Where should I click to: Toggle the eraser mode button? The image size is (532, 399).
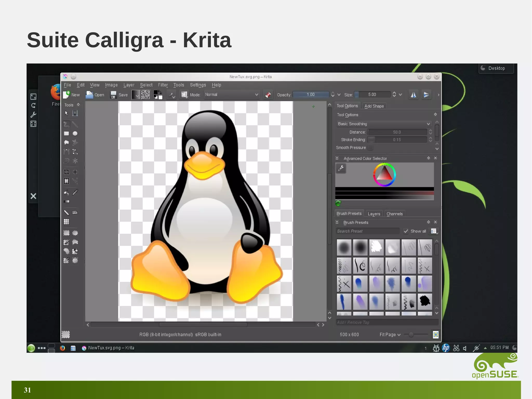click(x=268, y=95)
